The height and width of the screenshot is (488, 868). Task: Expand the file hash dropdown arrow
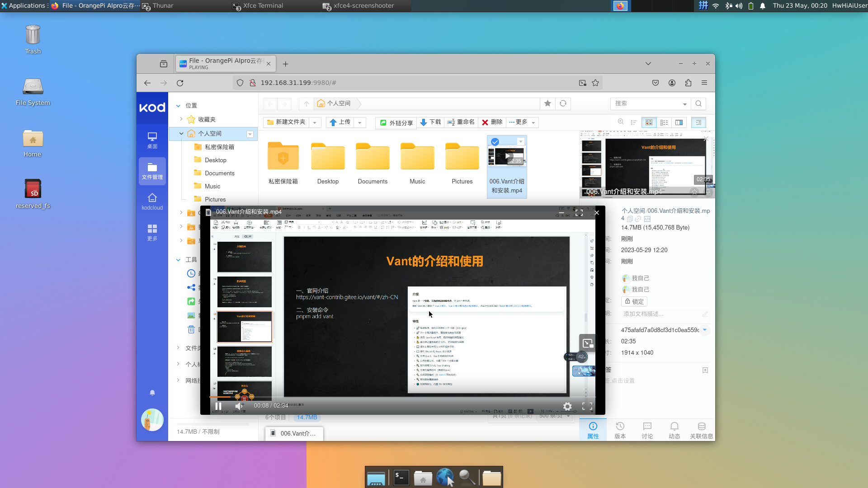tap(705, 330)
